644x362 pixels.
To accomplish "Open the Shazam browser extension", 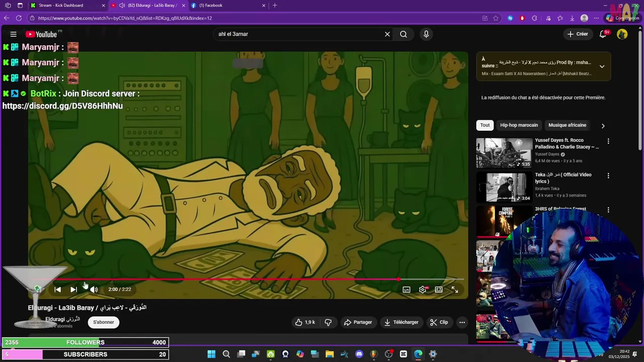I will [x=510, y=18].
